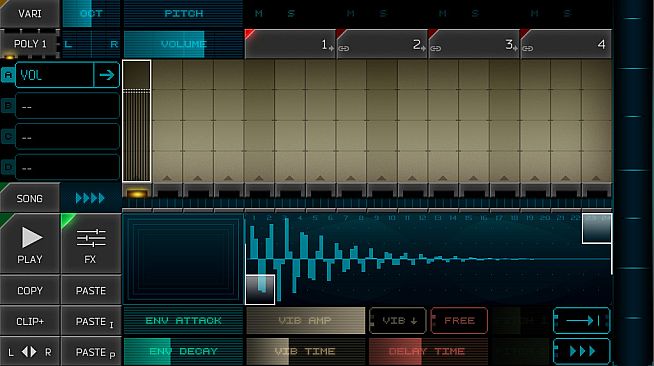Select pattern block 3

(x=474, y=44)
